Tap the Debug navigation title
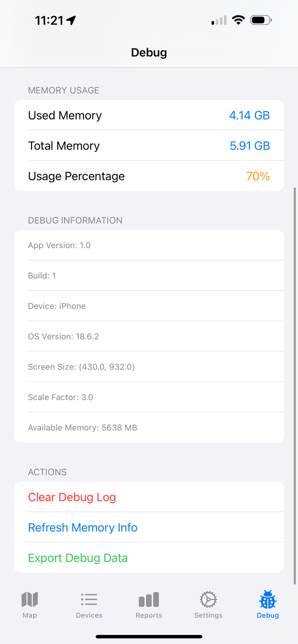This screenshot has width=298, height=644. pyautogui.click(x=149, y=52)
